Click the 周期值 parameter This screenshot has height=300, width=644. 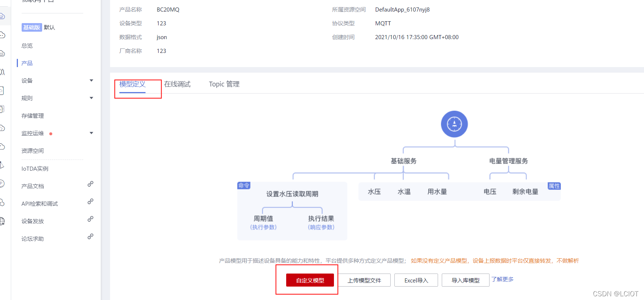263,218
